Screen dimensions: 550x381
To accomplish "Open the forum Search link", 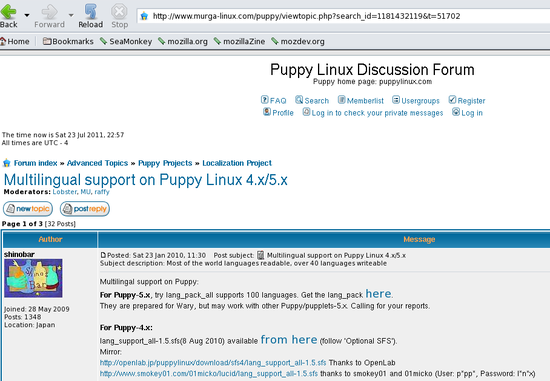I will pos(317,101).
